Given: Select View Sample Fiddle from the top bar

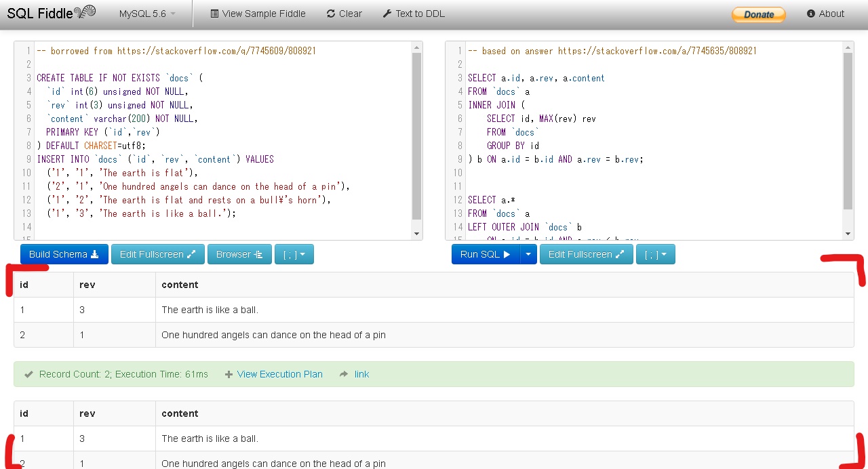Looking at the screenshot, I should click(258, 14).
